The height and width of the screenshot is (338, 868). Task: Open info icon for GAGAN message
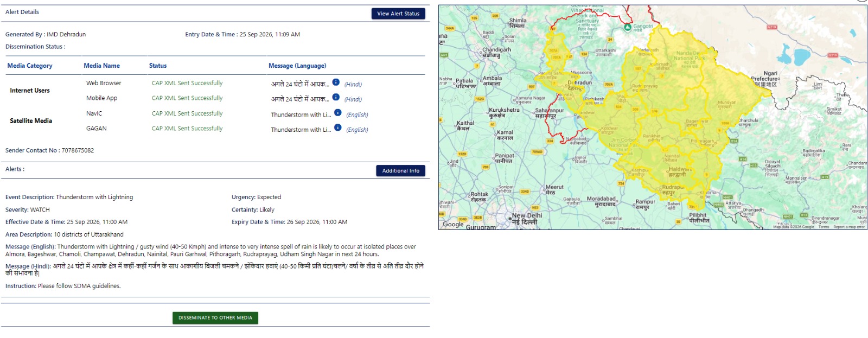pos(337,127)
